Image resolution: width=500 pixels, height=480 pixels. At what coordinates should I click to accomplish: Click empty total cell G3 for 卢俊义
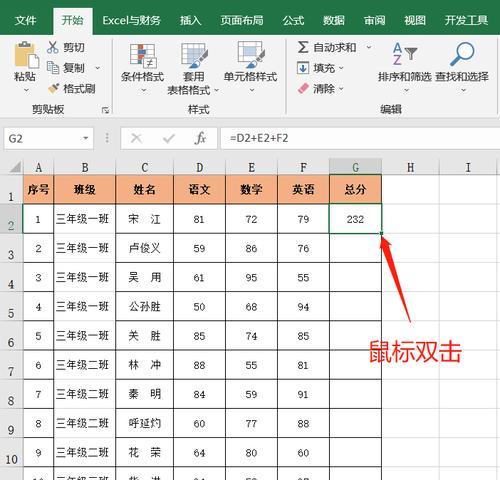355,248
